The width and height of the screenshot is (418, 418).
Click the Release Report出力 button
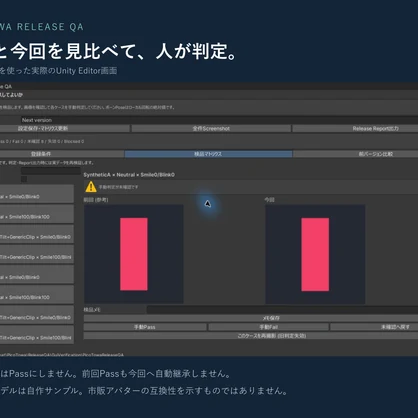[355, 128]
